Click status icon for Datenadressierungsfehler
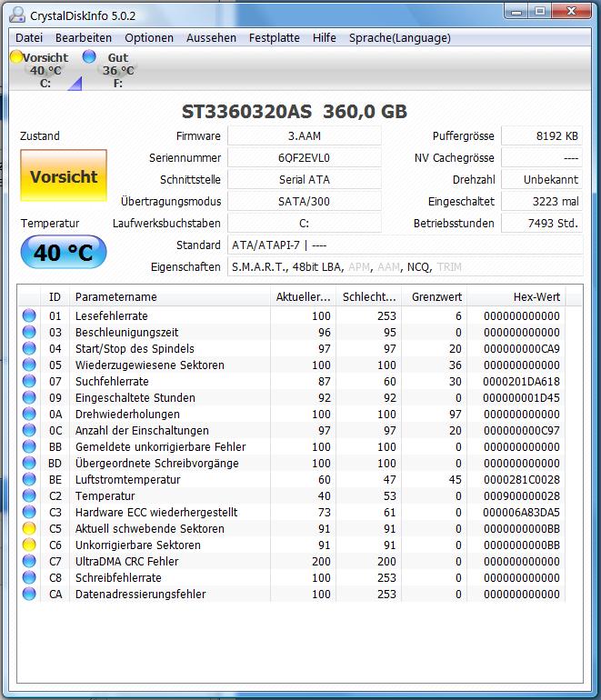601x700 pixels. pyautogui.click(x=29, y=595)
